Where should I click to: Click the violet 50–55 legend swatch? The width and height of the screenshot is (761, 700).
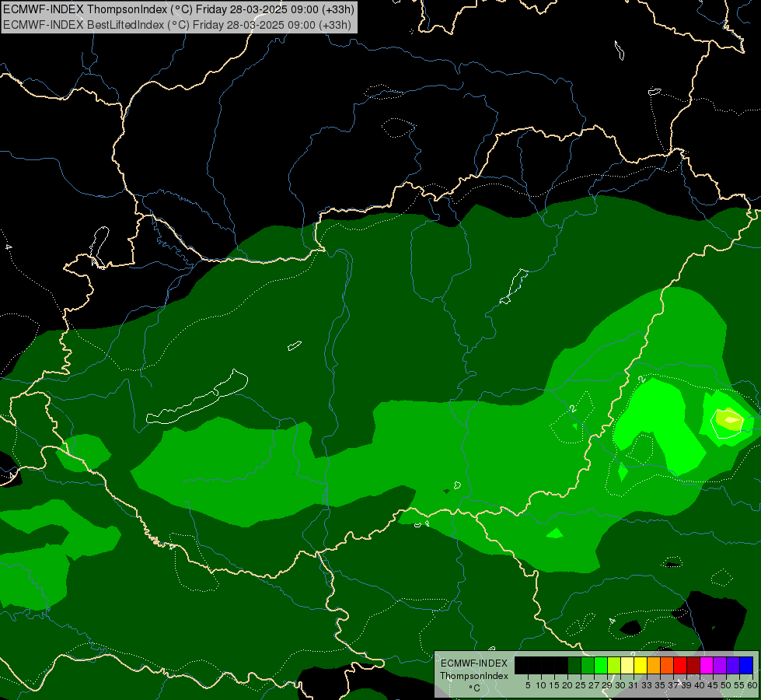[733, 665]
